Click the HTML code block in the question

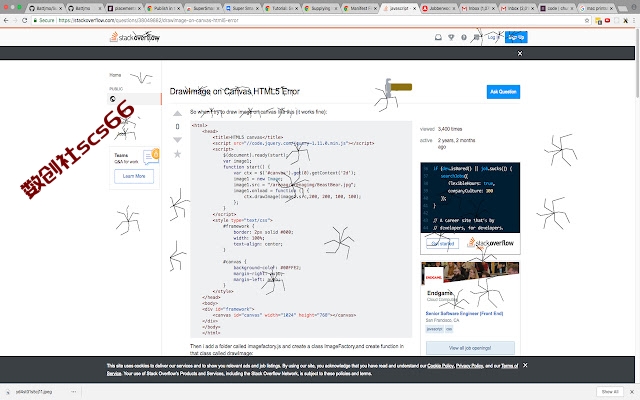(301, 229)
